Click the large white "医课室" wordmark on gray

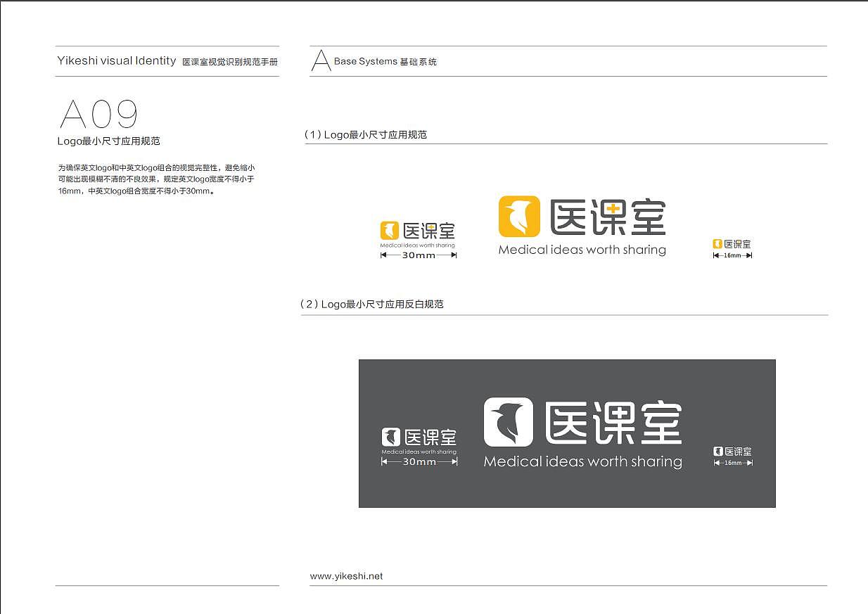click(x=613, y=423)
